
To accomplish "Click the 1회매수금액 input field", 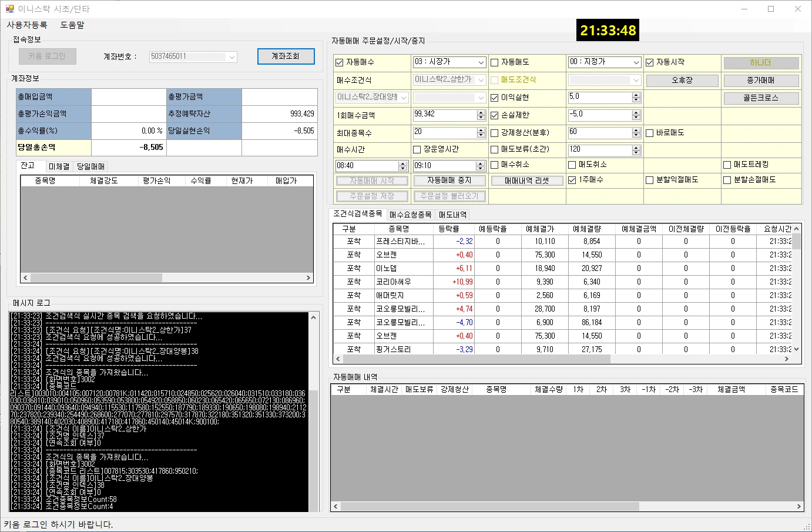I will (445, 115).
